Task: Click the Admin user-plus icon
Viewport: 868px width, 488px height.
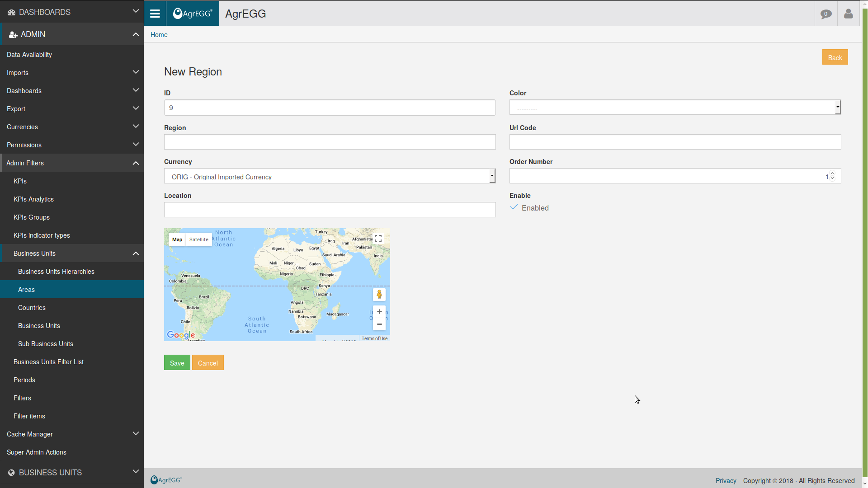Action: pos(14,35)
